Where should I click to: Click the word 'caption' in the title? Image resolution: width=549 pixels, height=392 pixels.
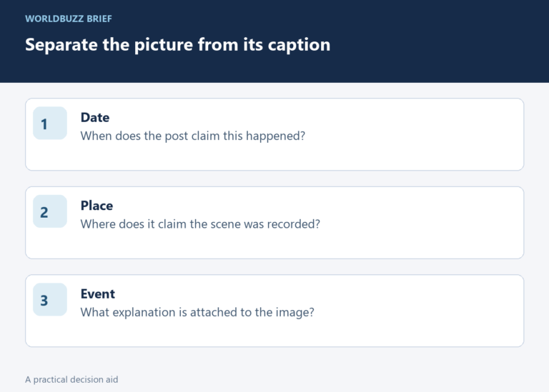click(299, 45)
